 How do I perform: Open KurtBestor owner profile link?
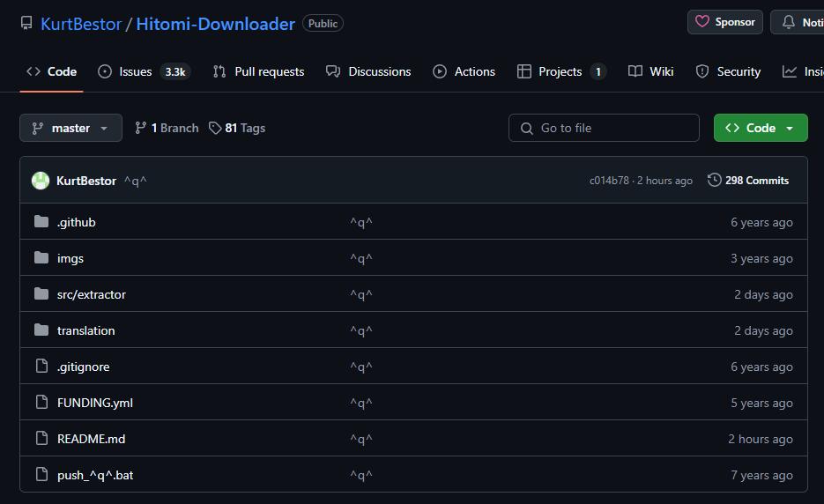click(x=81, y=24)
